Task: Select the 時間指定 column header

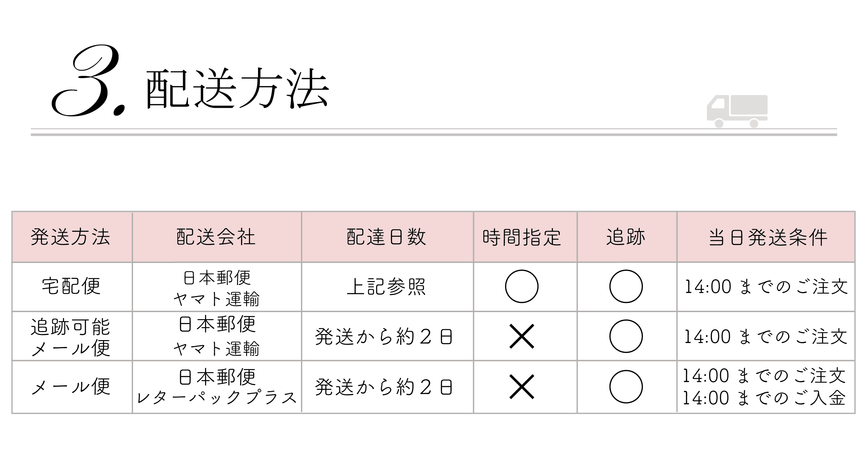Action: coord(522,237)
